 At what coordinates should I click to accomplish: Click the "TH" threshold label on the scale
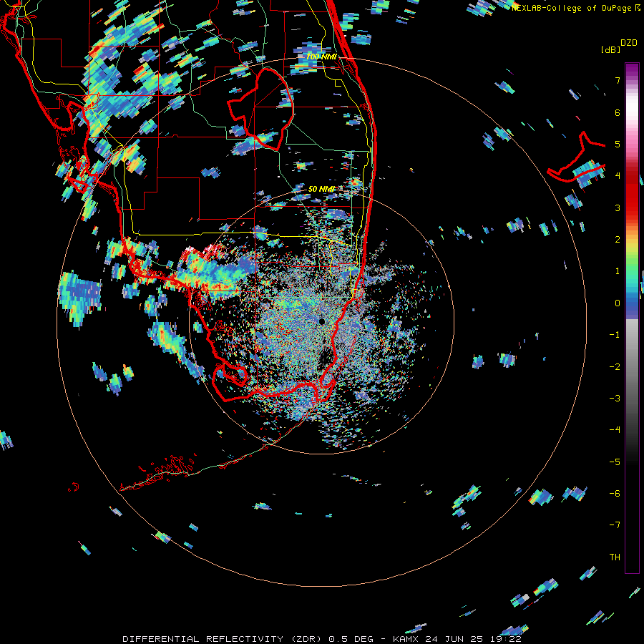tap(615, 557)
